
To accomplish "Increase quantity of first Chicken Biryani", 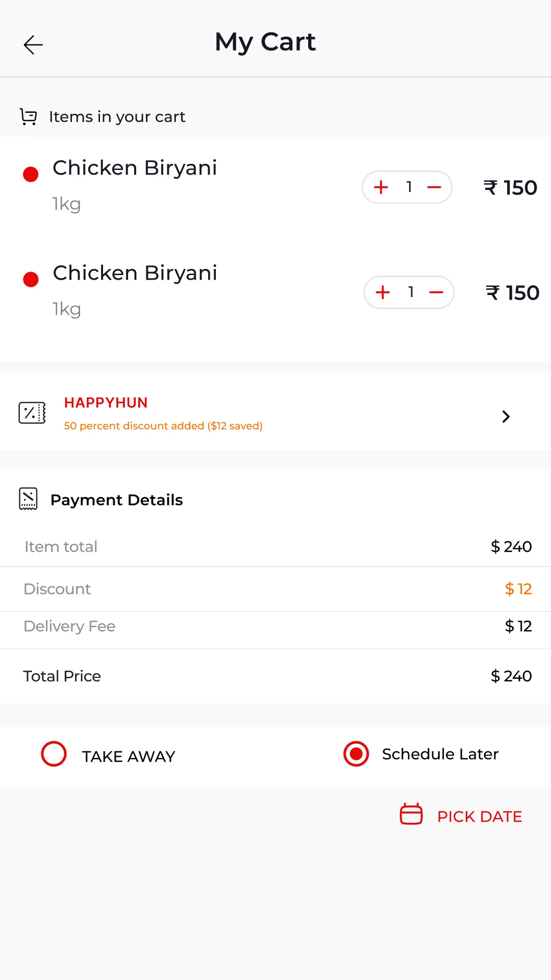I will pos(381,187).
